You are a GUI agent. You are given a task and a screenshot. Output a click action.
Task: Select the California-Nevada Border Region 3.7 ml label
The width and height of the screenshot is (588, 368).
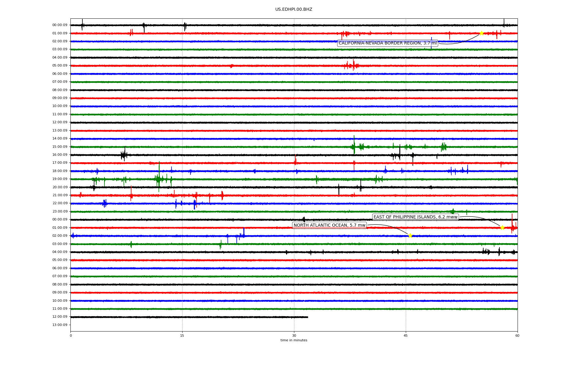388,43
